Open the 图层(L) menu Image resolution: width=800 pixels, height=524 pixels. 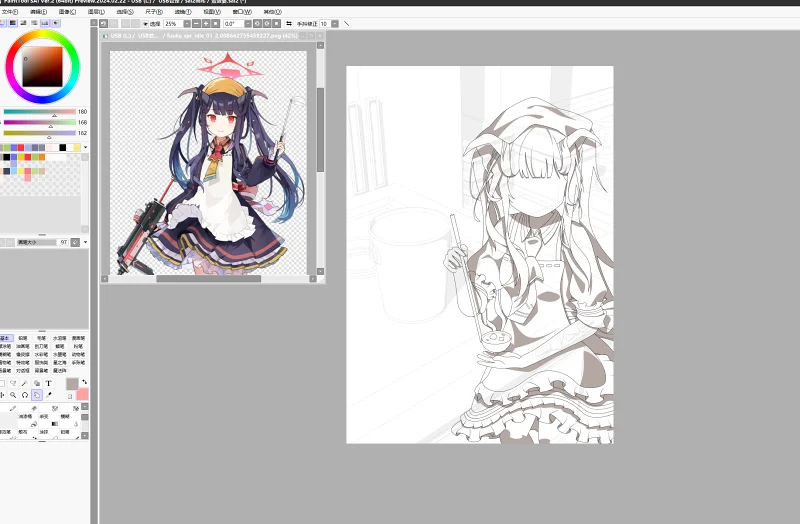click(x=96, y=12)
